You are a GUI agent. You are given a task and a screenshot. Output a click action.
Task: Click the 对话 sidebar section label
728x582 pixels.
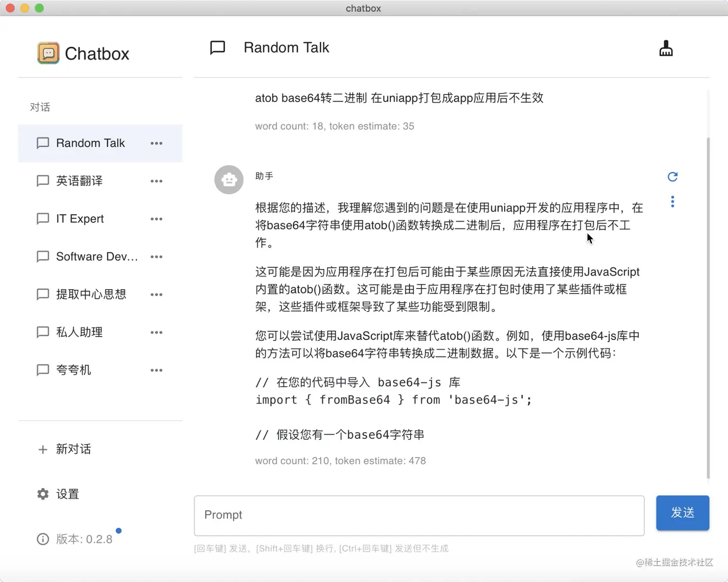pyautogui.click(x=40, y=107)
